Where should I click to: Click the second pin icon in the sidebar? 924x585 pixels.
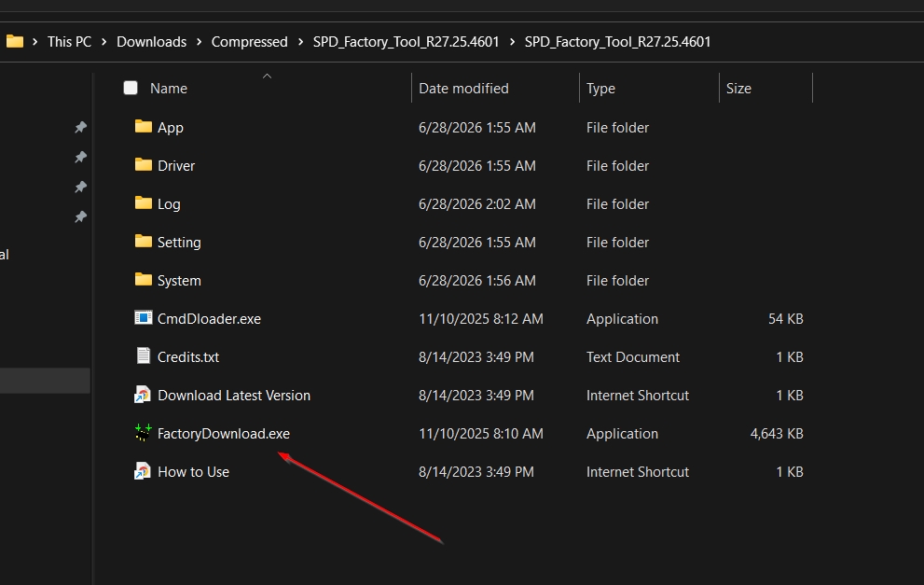pyautogui.click(x=81, y=157)
